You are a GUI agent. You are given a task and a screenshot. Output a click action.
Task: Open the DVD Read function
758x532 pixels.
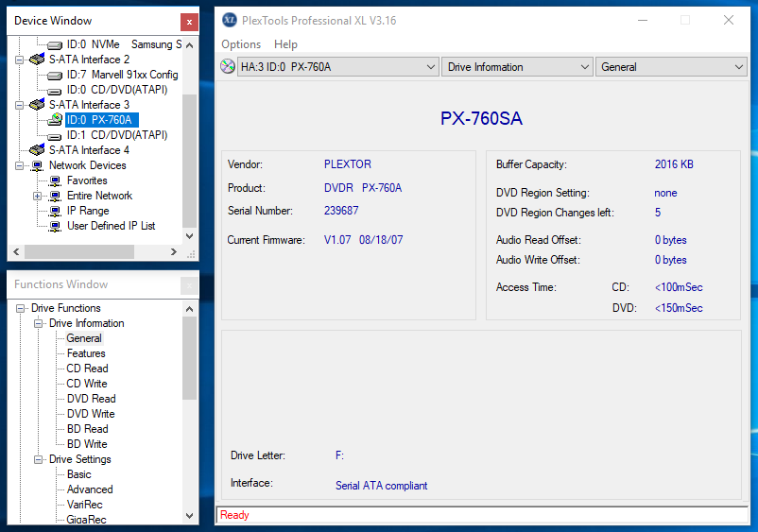coord(92,399)
